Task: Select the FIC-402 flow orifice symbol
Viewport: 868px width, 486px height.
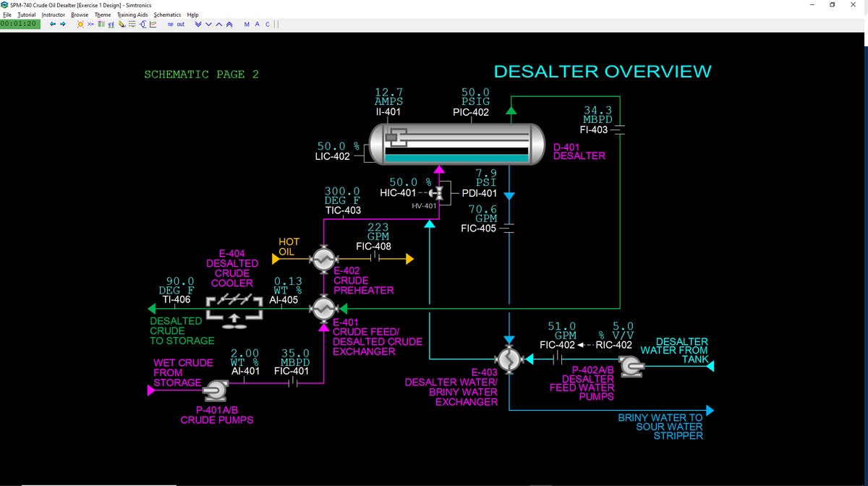Action: (558, 359)
